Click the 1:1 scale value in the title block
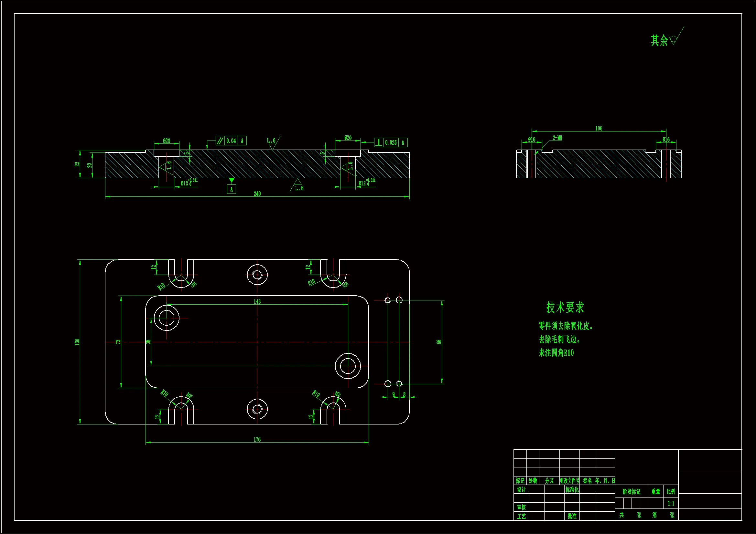Viewport: 756px width, 534px height. tap(671, 503)
